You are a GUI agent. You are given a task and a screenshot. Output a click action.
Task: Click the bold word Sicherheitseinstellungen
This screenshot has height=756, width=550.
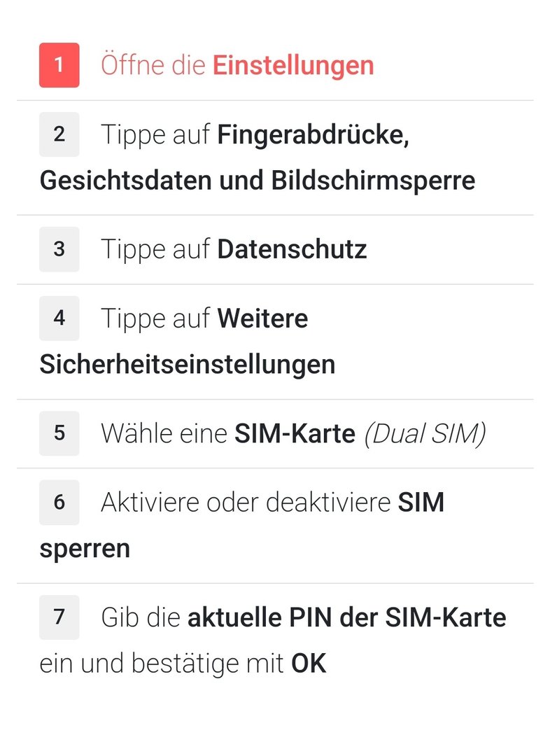coord(187,365)
